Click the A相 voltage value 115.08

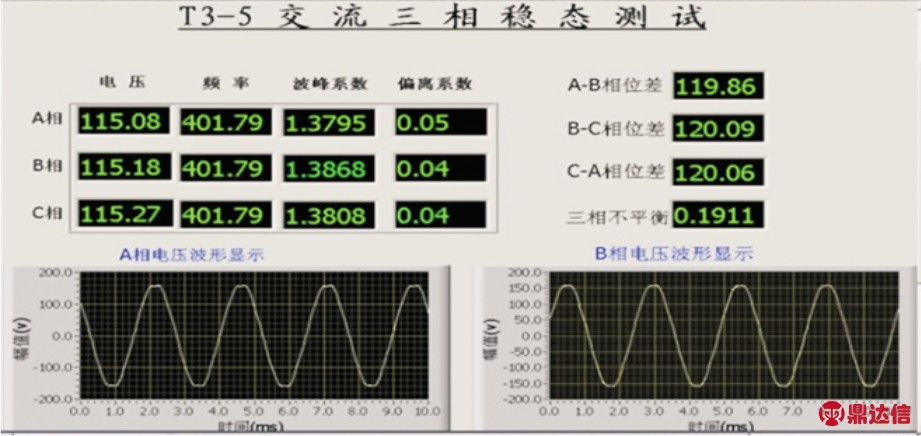pos(124,121)
